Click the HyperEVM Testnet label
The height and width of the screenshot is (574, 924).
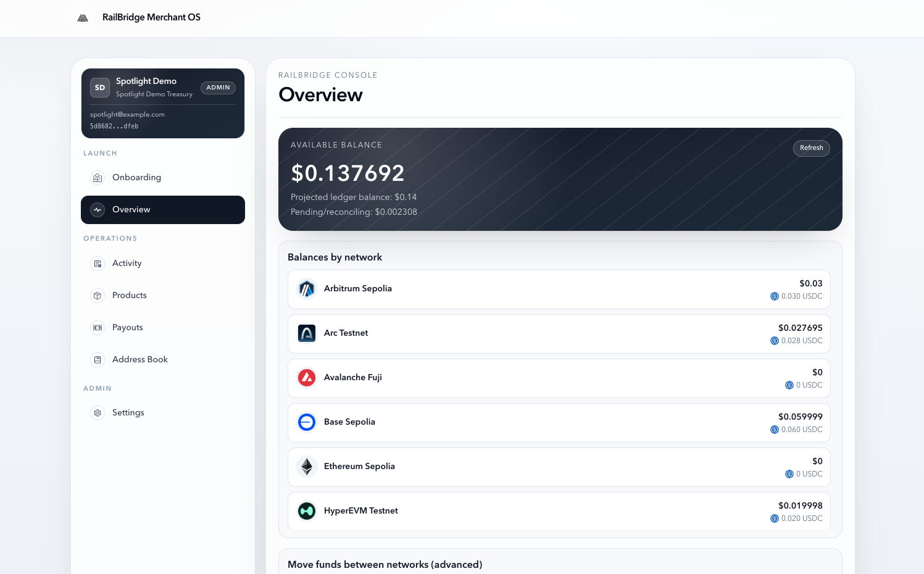pos(361,511)
